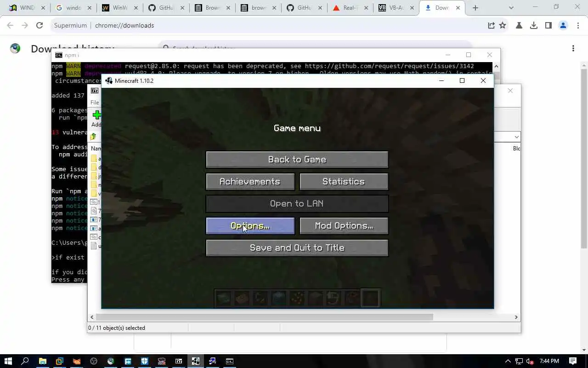Click Back to Game in Minecraft menu
The image size is (588, 368).
point(297,160)
